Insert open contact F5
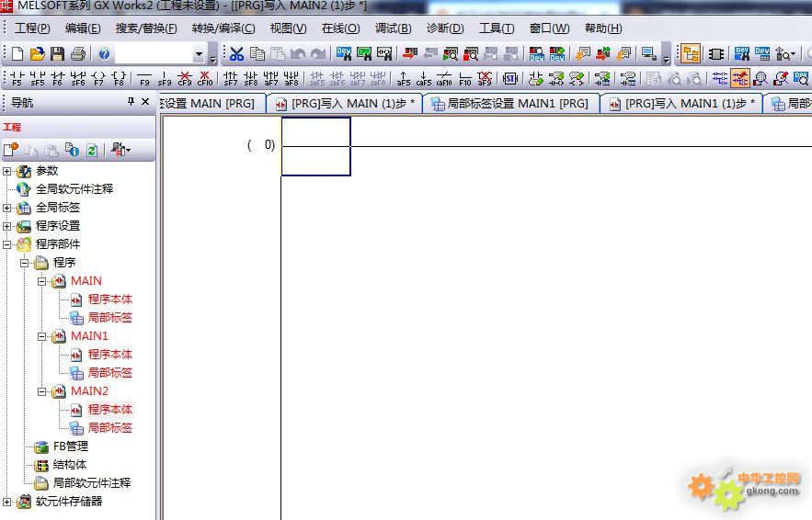 click(x=17, y=78)
